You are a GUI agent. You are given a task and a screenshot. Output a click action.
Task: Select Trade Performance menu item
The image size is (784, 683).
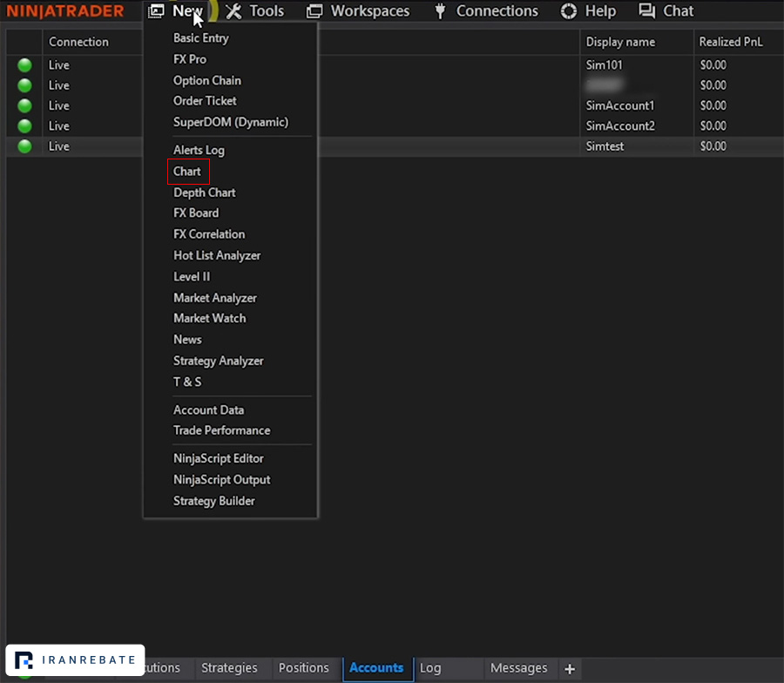point(221,430)
